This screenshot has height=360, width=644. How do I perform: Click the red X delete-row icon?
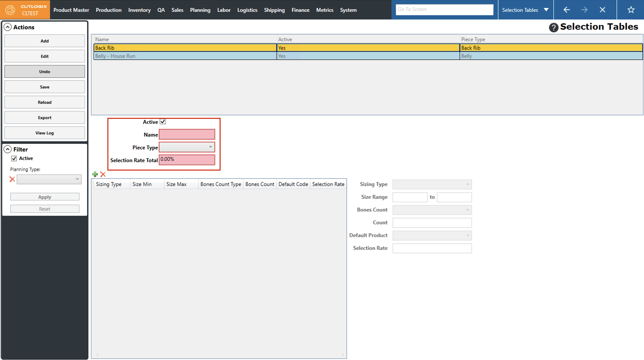(103, 174)
